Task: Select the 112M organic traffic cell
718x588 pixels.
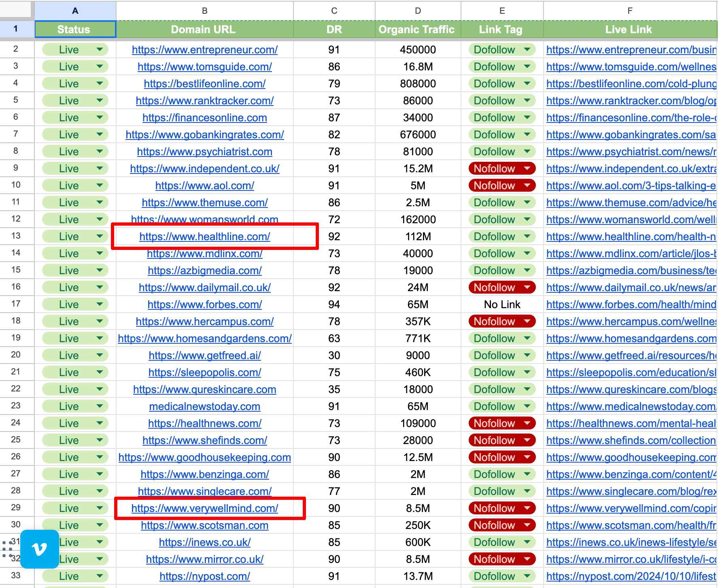Action: click(418, 237)
